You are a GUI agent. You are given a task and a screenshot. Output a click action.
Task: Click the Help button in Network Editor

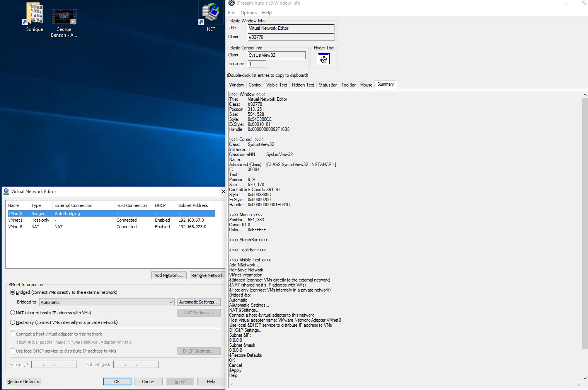click(x=211, y=382)
